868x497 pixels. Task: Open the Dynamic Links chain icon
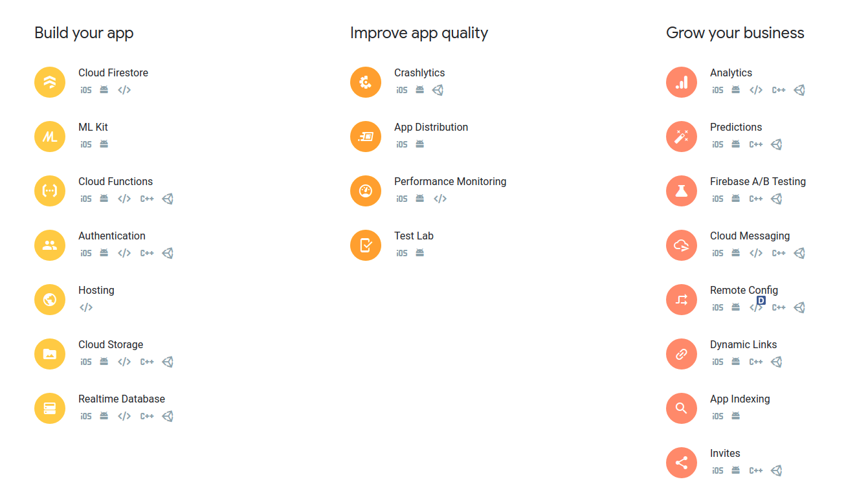pyautogui.click(x=682, y=354)
